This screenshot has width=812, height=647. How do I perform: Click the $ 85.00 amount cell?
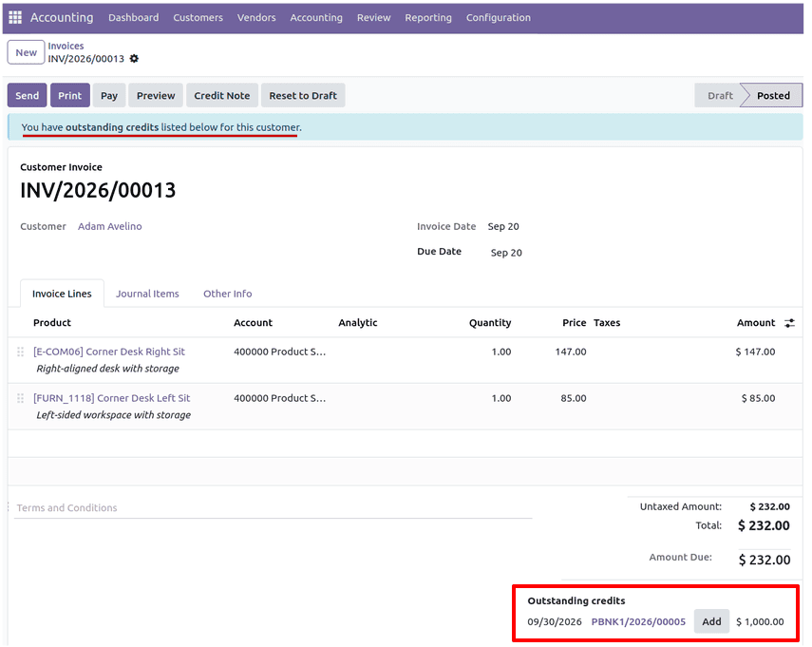pyautogui.click(x=758, y=398)
